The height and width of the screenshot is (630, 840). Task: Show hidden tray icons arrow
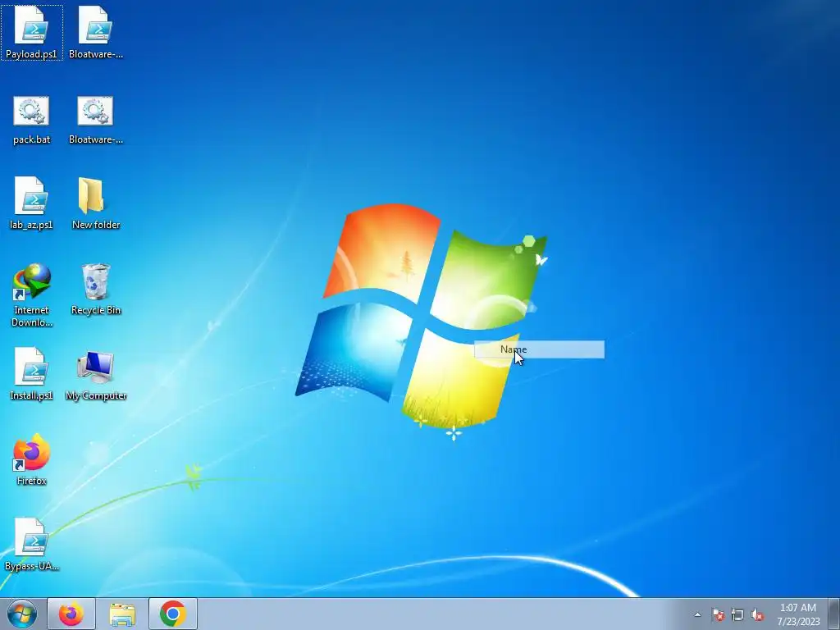(x=697, y=614)
